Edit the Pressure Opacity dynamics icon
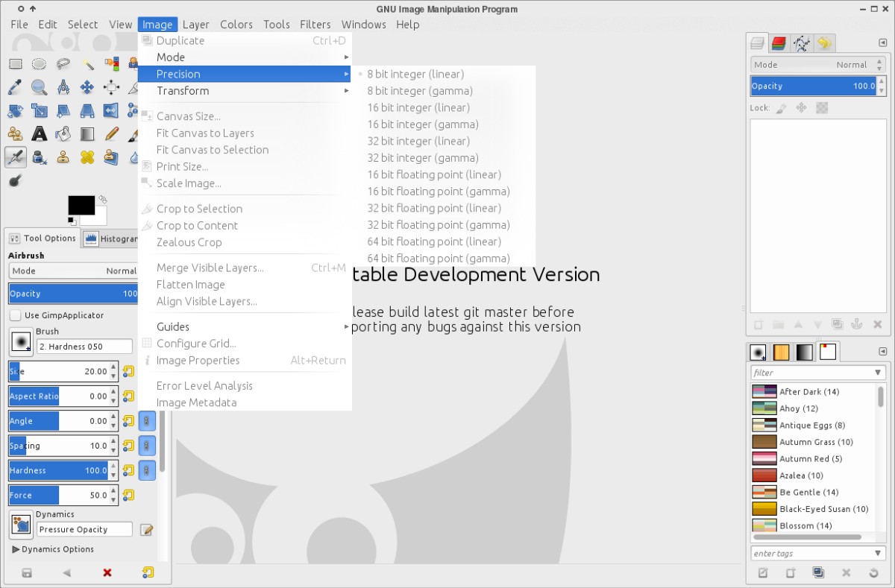 coord(147,530)
